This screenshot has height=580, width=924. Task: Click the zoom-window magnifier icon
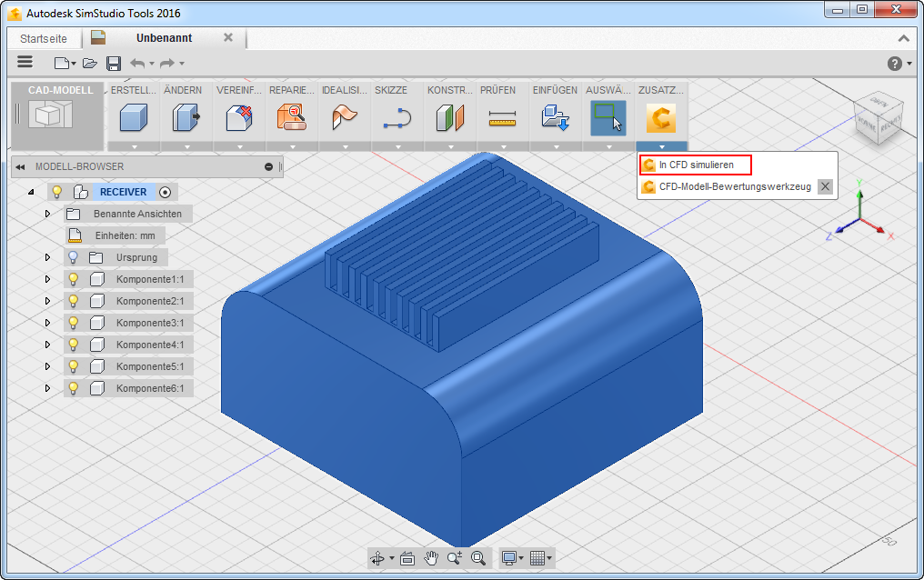click(x=478, y=557)
